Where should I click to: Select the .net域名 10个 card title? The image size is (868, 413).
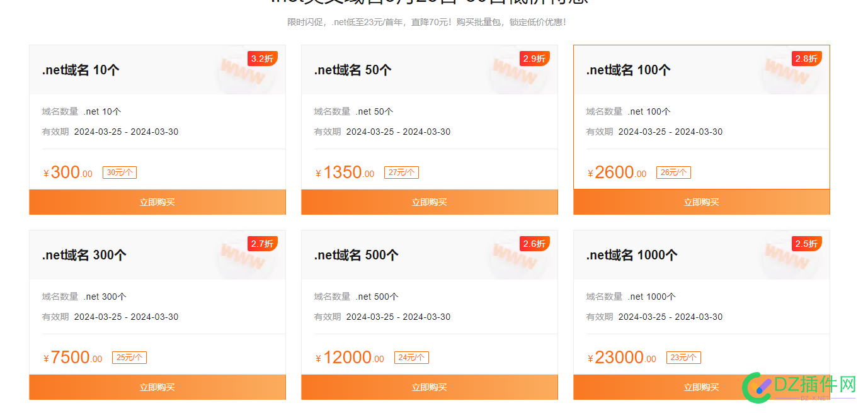(x=81, y=70)
